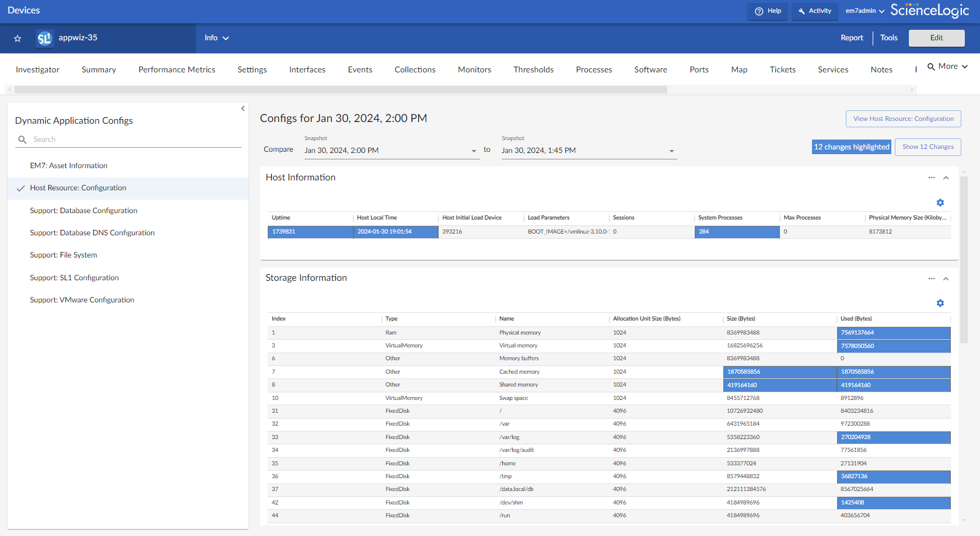Collapse the Storage Information section

coord(946,279)
